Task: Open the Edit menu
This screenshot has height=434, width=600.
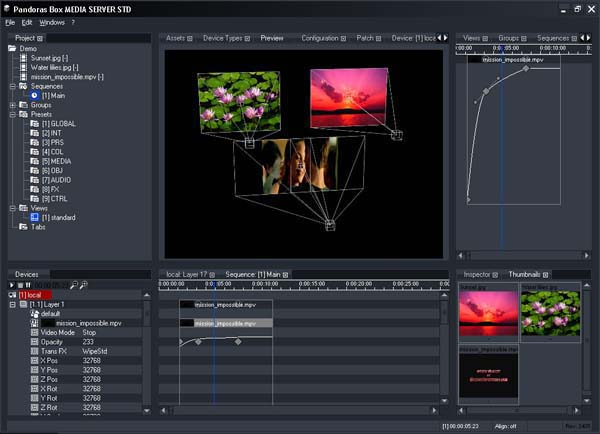Action: tap(27, 23)
